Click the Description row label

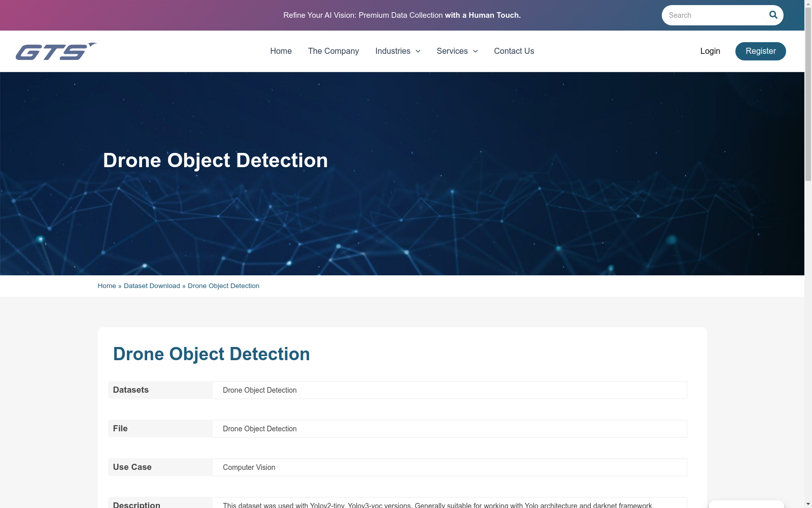click(137, 504)
